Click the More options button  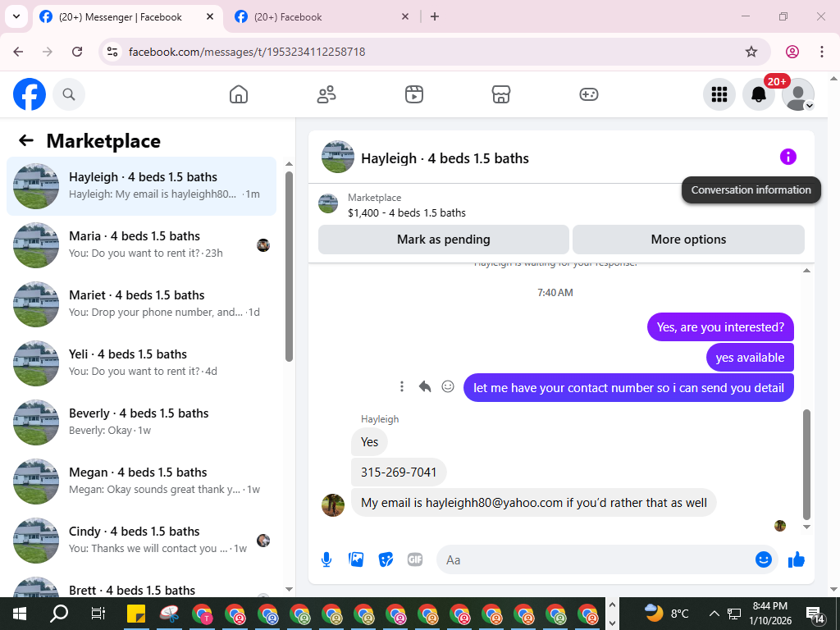(688, 240)
